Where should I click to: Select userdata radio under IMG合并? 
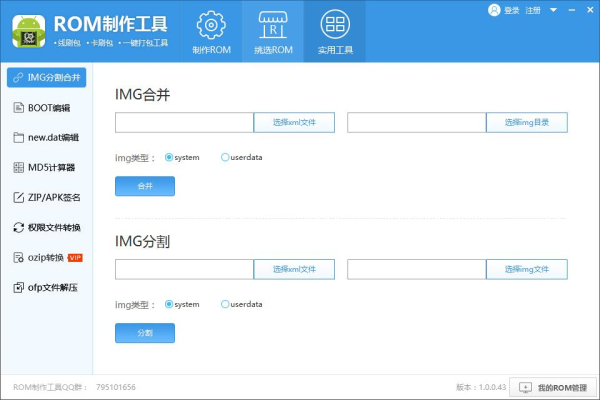click(225, 157)
